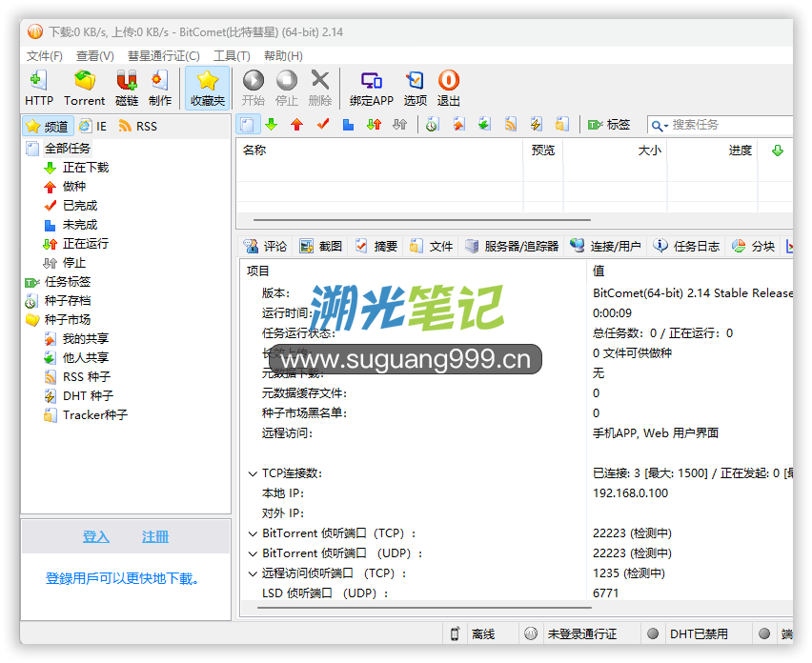
Task: Show all tasks icon in filter bar
Action: point(248,124)
